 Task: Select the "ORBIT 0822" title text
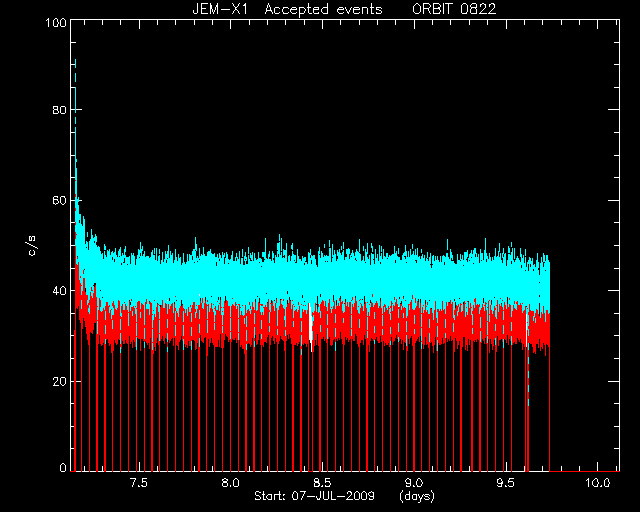[454, 9]
